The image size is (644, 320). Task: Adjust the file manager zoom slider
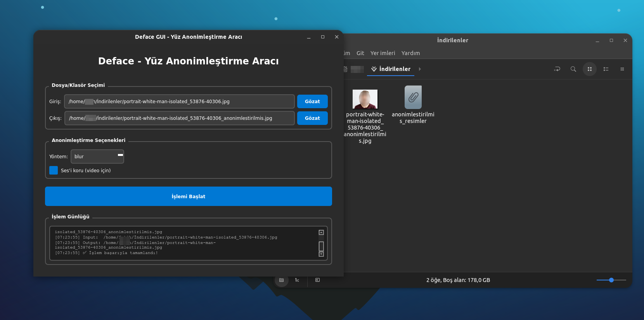pos(611,280)
